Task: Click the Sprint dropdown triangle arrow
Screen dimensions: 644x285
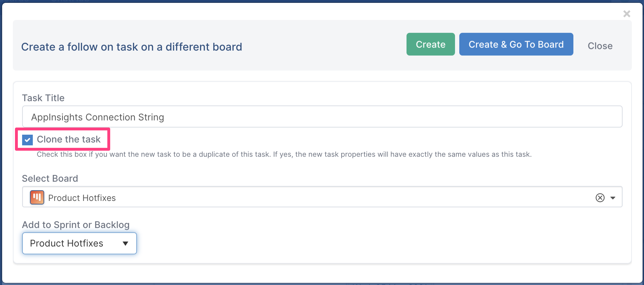Action: [126, 244]
